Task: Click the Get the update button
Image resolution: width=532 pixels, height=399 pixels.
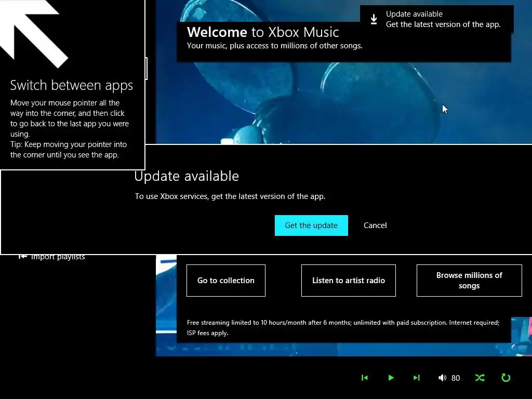Action: pos(311,225)
